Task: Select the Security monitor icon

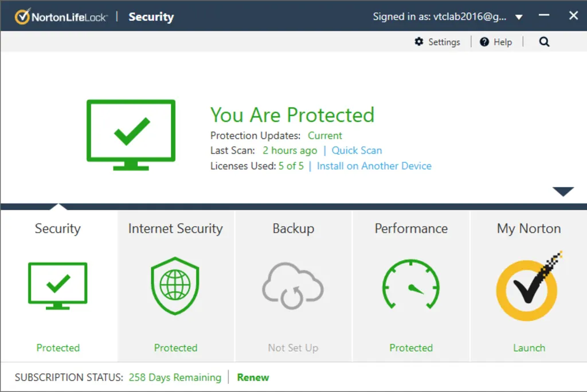Action: pyautogui.click(x=57, y=285)
